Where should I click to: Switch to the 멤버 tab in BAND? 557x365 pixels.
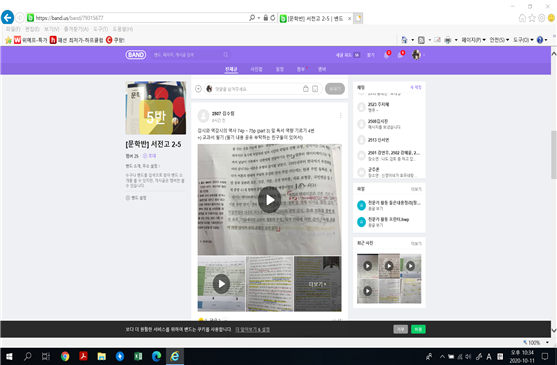point(322,69)
